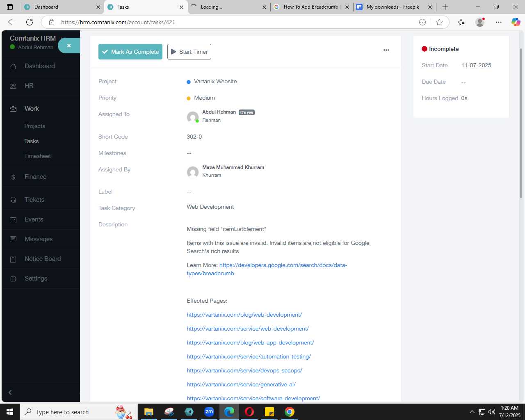Open vartanix.com/service/web-development/ link
525x420 pixels.
point(248,329)
